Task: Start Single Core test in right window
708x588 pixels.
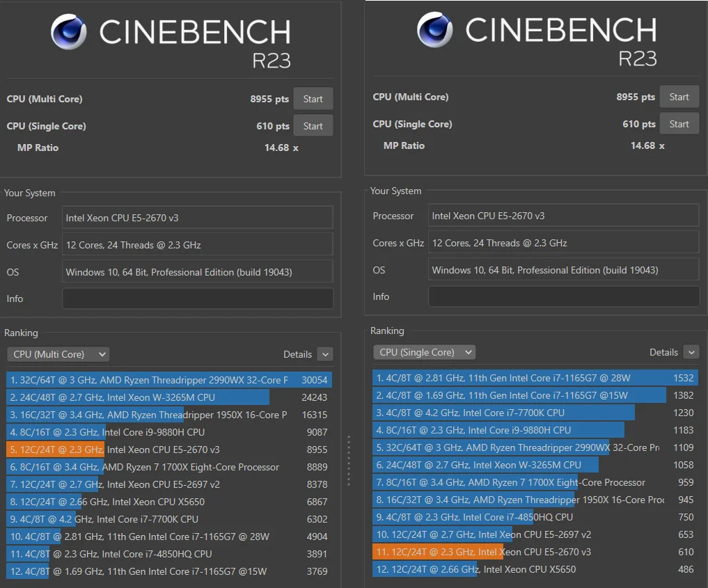Action: (679, 124)
